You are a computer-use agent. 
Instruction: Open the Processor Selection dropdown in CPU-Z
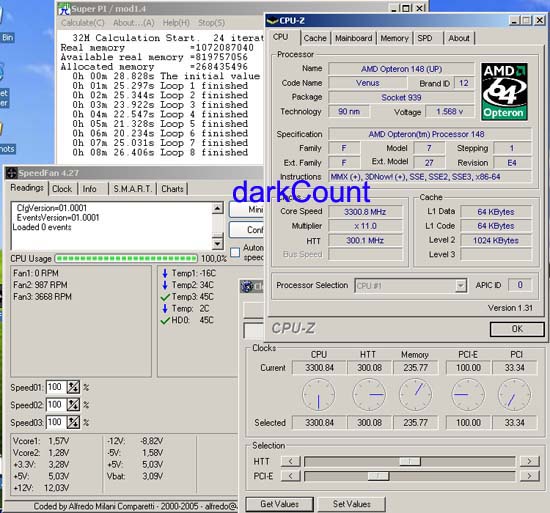click(x=461, y=286)
